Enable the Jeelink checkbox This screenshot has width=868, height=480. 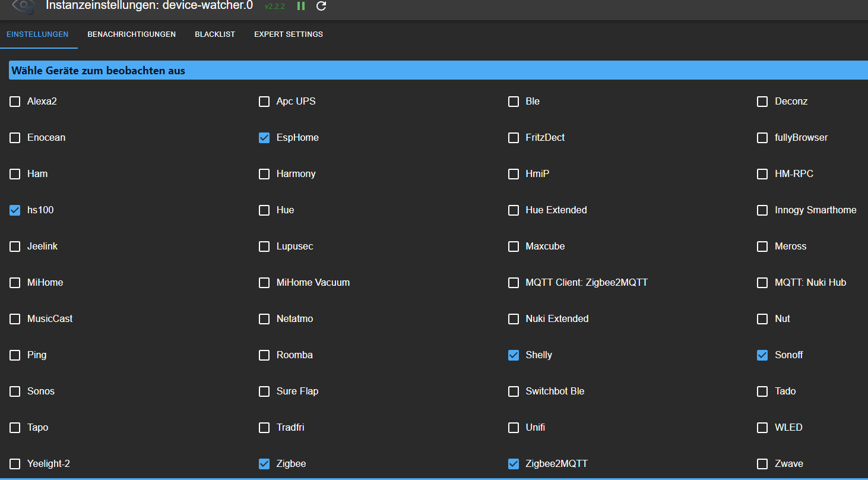[x=15, y=247]
